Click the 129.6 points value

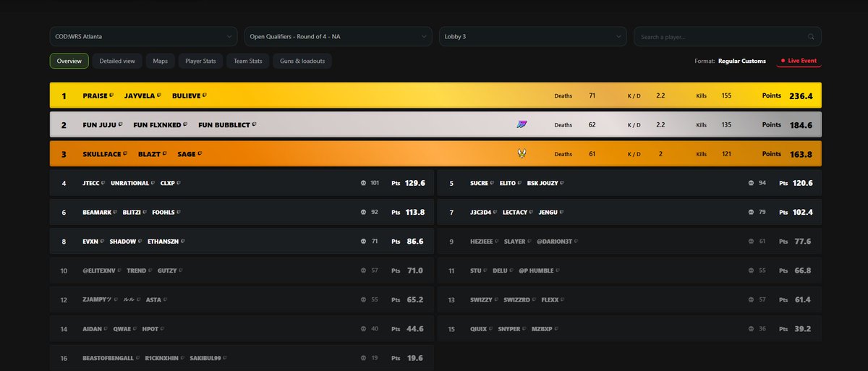(414, 183)
